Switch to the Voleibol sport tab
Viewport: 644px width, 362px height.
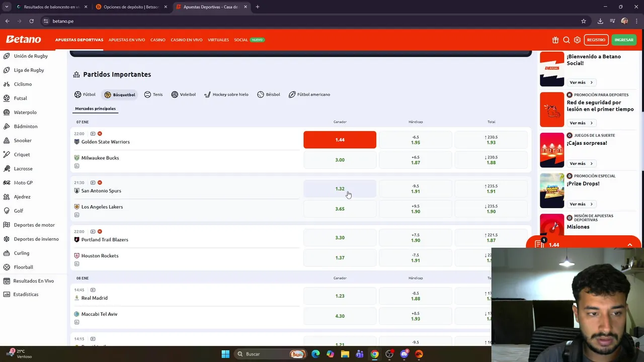[184, 95]
